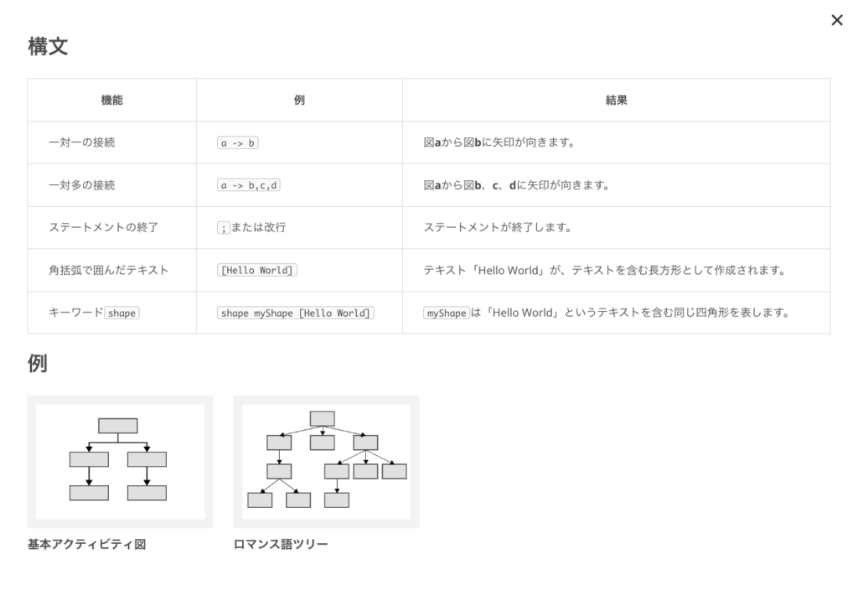Click the 一対一の接続 feature cell

pyautogui.click(x=82, y=142)
